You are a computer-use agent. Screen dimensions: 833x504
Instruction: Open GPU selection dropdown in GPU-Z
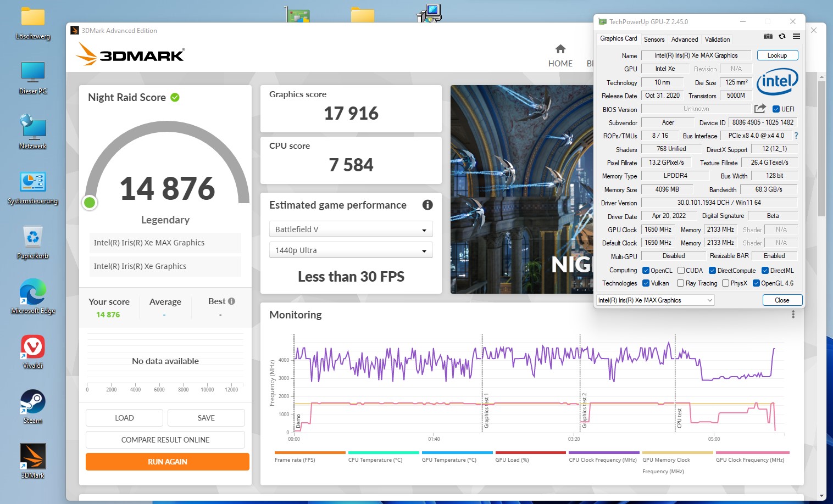(656, 300)
